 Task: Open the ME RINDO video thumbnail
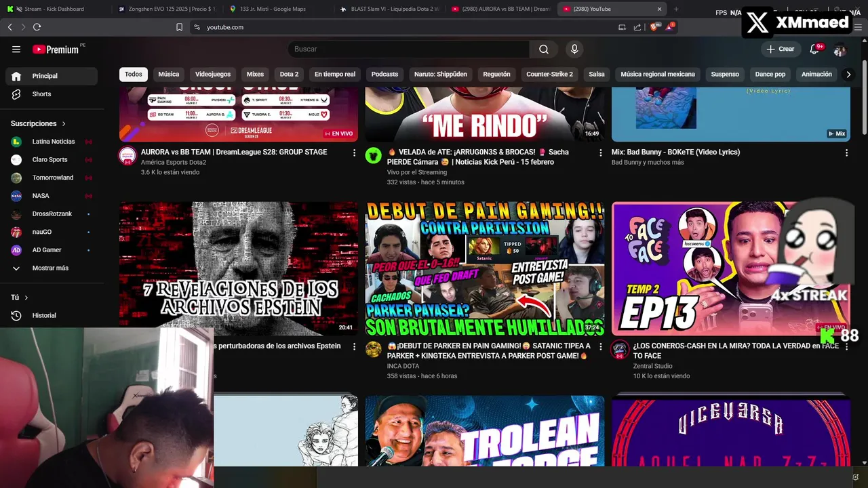(x=485, y=115)
